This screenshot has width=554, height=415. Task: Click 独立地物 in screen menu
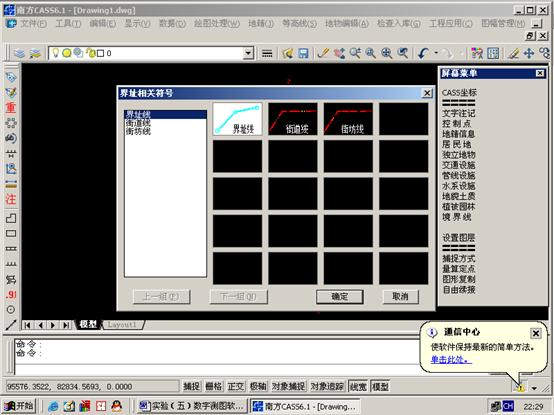(459, 155)
